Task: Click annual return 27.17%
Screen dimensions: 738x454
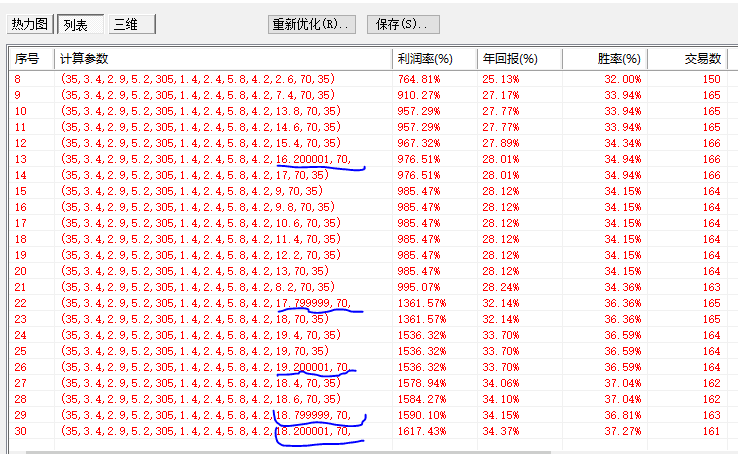Action: coord(501,95)
